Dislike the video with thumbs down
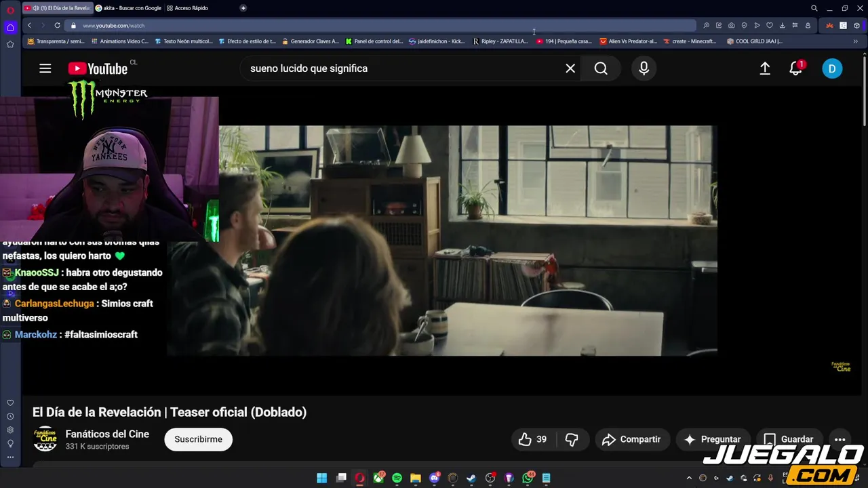Viewport: 868px width, 488px height. pyautogui.click(x=572, y=439)
